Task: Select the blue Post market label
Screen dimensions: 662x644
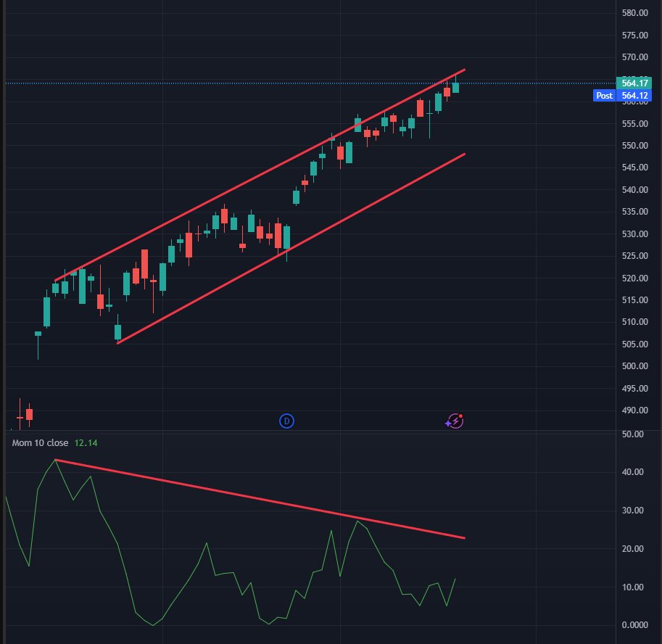Action: click(x=604, y=96)
